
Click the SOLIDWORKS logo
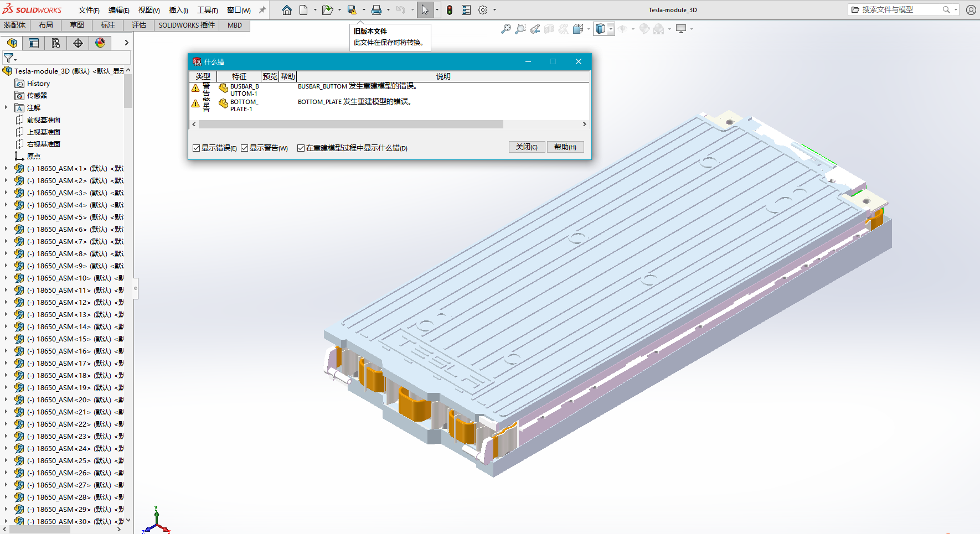coord(32,9)
